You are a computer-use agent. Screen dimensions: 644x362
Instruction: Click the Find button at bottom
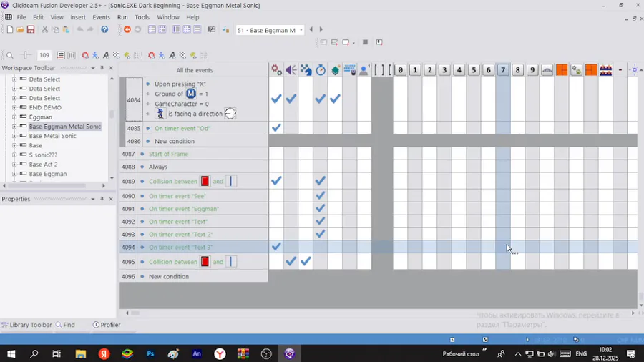coord(66,325)
